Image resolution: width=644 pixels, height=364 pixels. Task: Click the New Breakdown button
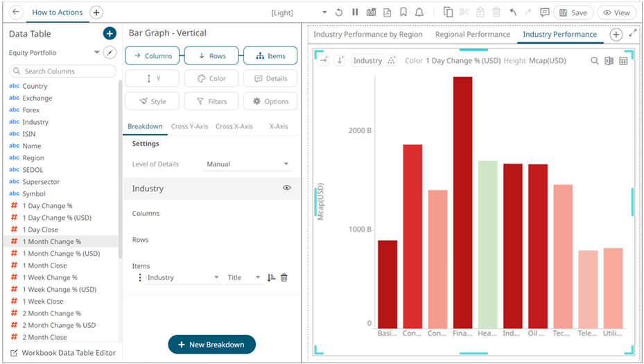pyautogui.click(x=211, y=345)
